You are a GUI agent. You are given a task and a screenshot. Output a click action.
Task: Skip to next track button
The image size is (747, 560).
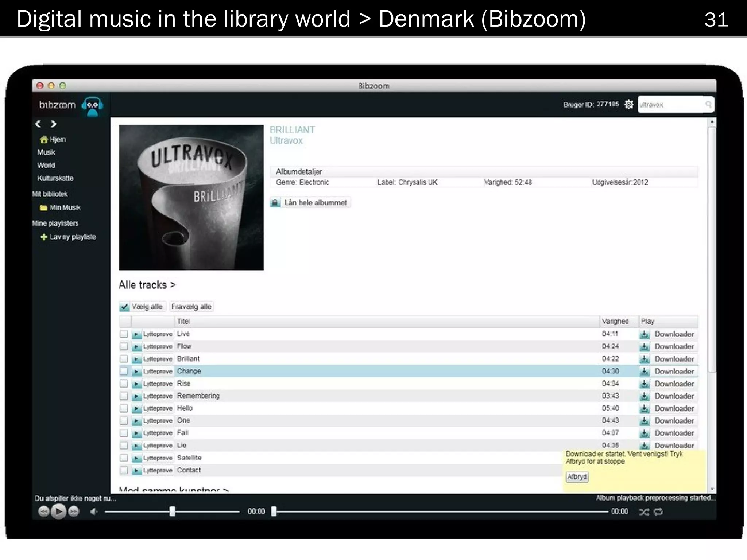click(74, 512)
